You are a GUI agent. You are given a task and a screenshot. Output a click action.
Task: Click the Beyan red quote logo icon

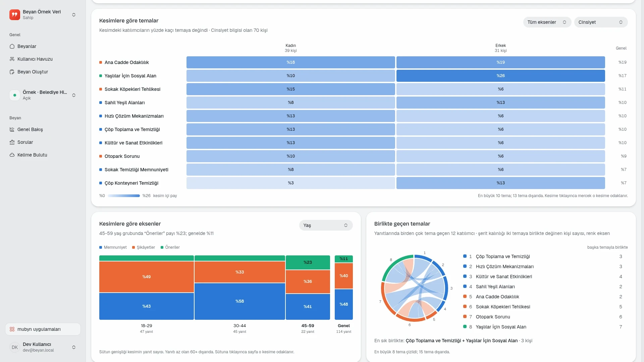click(x=15, y=15)
